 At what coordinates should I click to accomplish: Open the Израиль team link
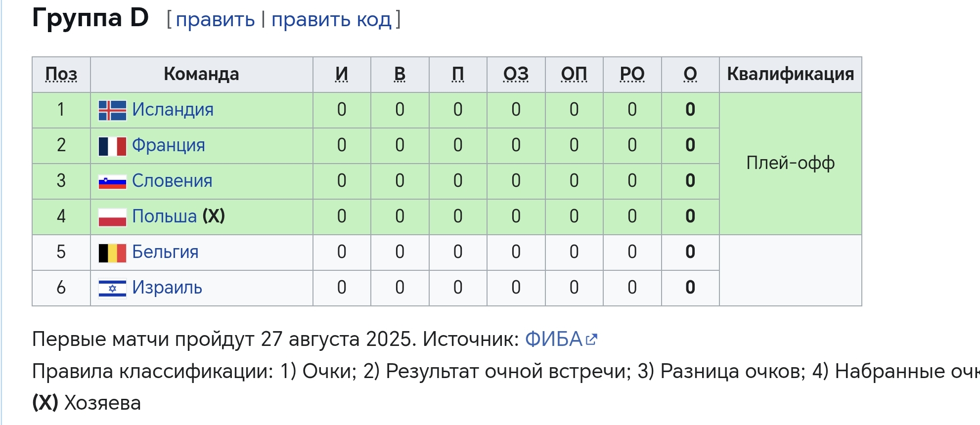[167, 288]
